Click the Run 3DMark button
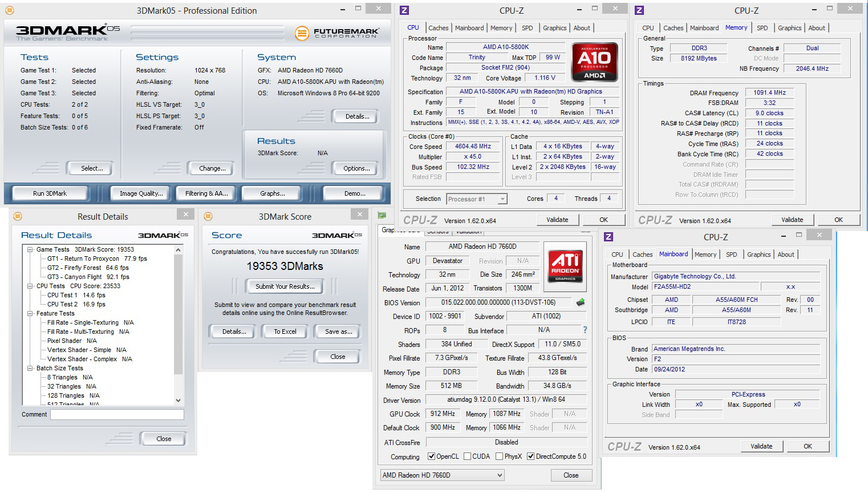Image resolution: width=868 pixels, height=493 pixels. coord(50,193)
